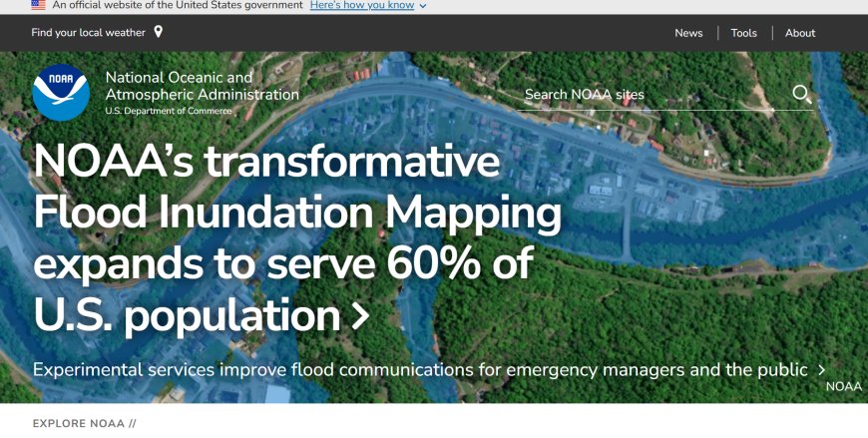Click the 'NOAA' image credit text

[844, 387]
